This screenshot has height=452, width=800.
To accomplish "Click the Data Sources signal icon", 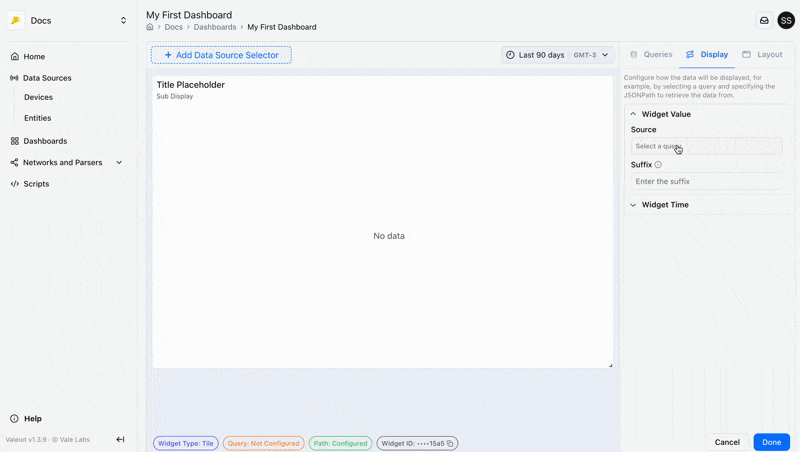I will (x=14, y=78).
